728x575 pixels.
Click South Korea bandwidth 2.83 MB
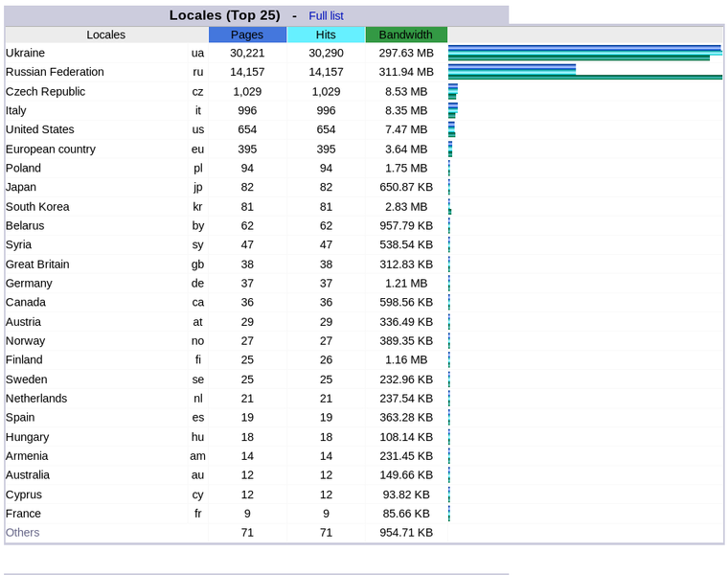[405, 206]
